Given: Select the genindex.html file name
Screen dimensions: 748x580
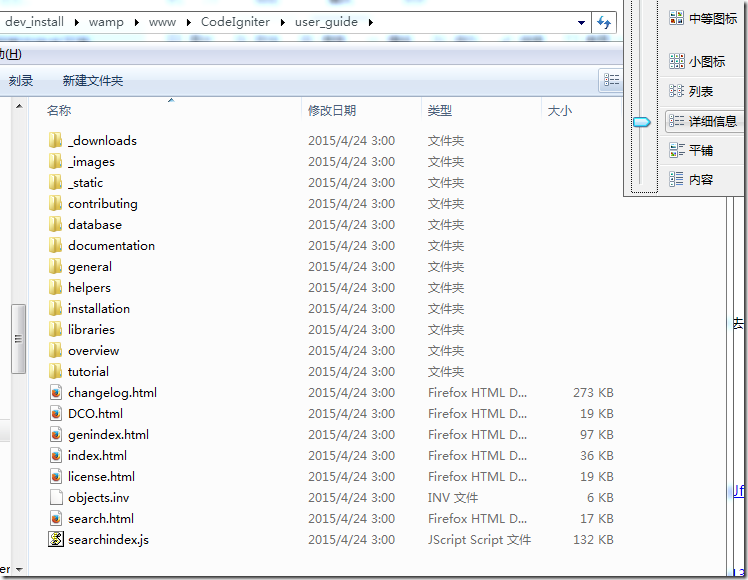Looking at the screenshot, I should point(108,435).
